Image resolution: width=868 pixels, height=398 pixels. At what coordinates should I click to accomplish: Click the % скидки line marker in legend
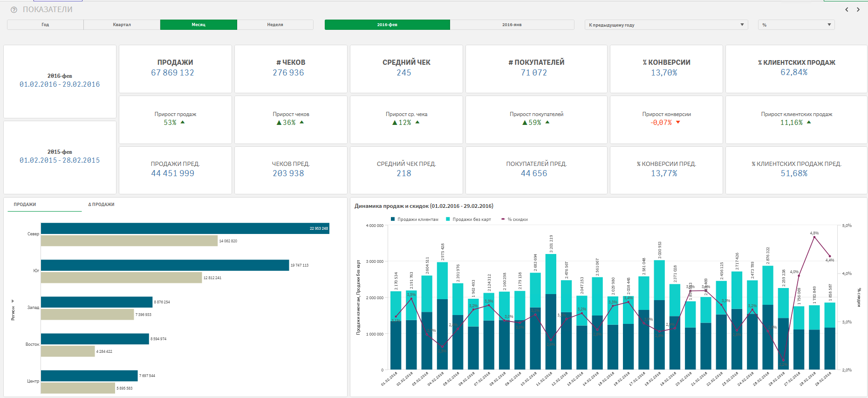[503, 219]
